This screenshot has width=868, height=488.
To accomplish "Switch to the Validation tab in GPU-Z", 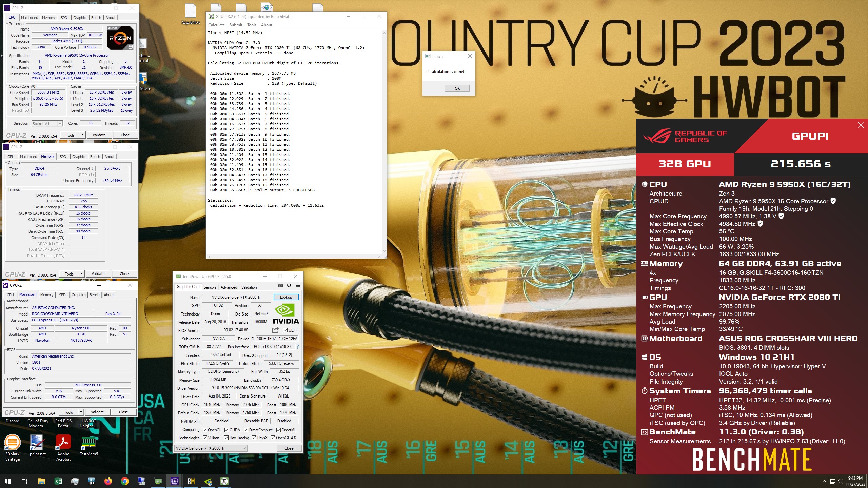I will click(x=249, y=287).
